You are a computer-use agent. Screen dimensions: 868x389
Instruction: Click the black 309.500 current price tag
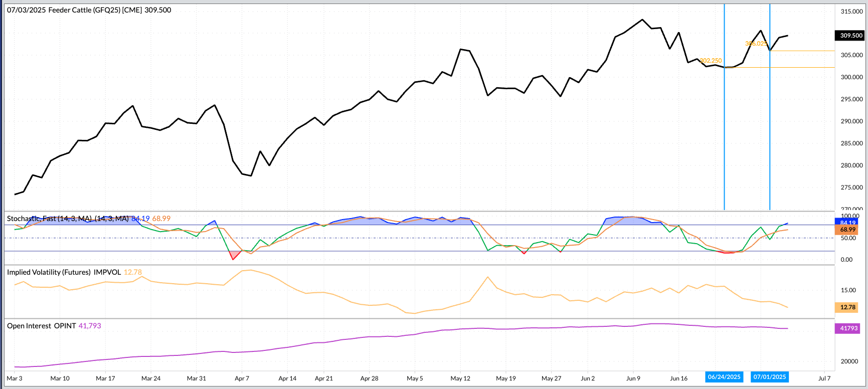pos(851,36)
